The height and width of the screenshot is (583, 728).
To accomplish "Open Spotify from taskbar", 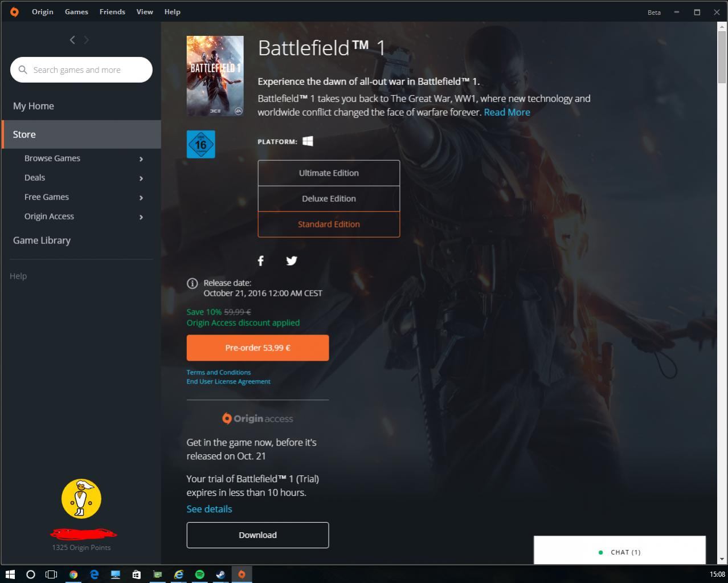I will (200, 574).
